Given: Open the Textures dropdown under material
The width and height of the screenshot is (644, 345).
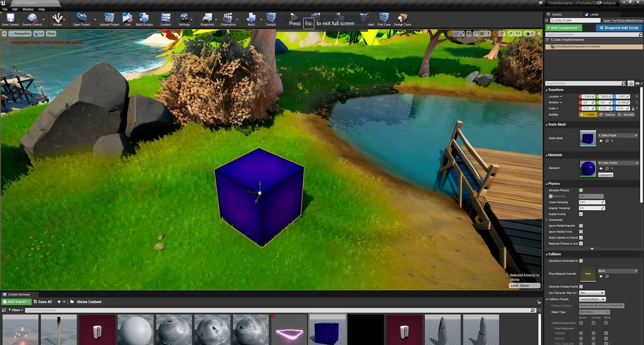Looking at the screenshot, I should (x=606, y=175).
